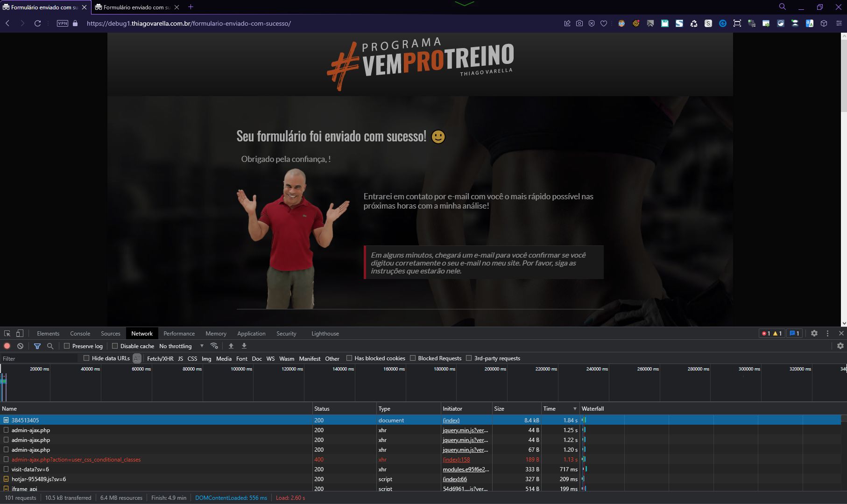Open the Application tab
Viewport: 847px width, 504px height.
point(251,334)
